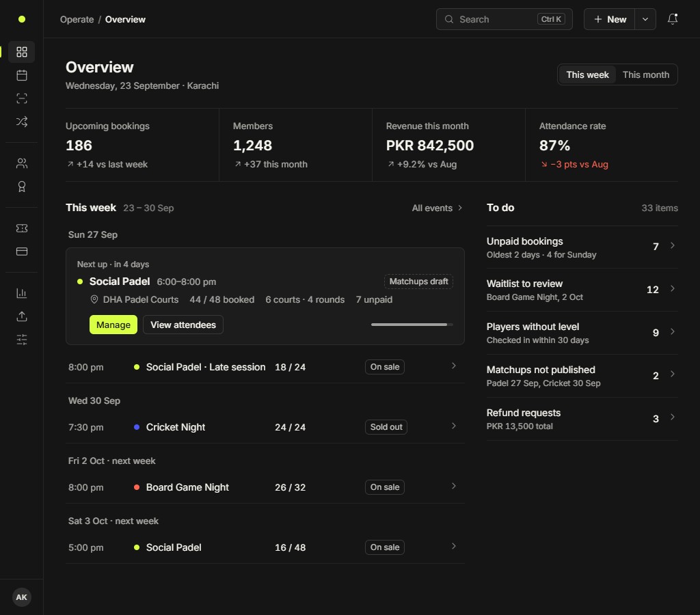Open Unpaid bookings chevron
The height and width of the screenshot is (615, 700).
(673, 245)
